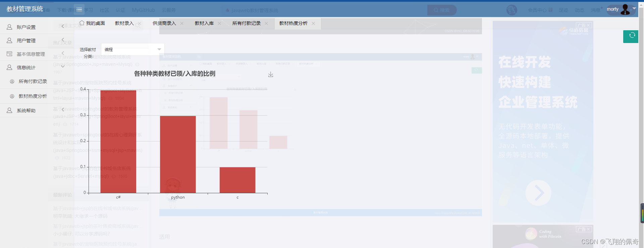Click the smiley icon beside sidebar item 所有付款记录
644x248 pixels.
[12, 81]
